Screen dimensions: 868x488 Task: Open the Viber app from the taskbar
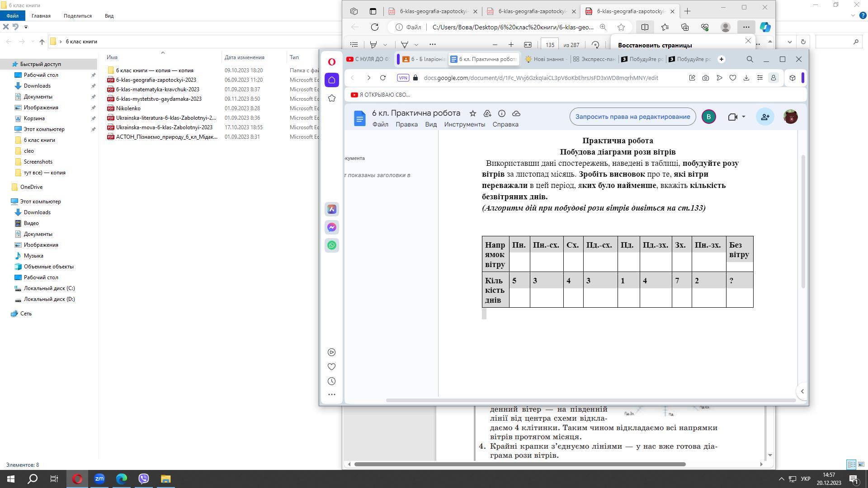pos(144,479)
